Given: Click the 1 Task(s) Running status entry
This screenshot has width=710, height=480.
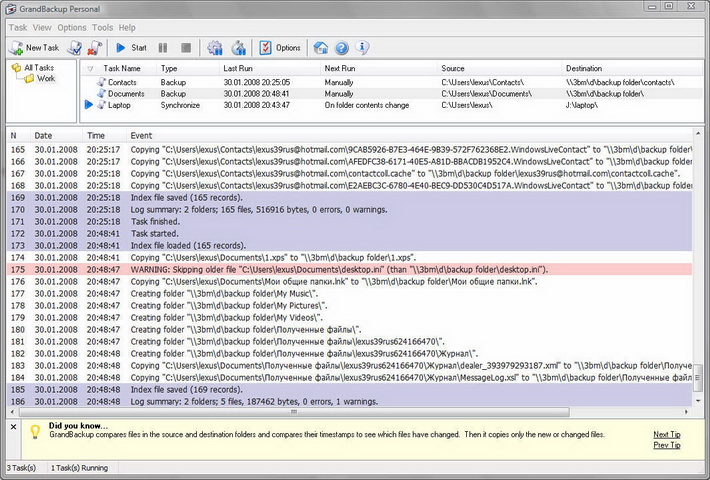Looking at the screenshot, I should click(79, 468).
